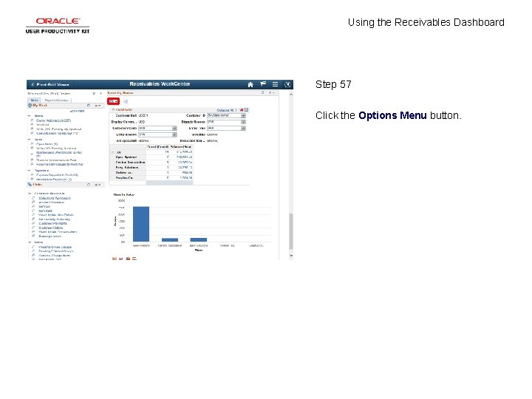Open WorkCenter left panel settings gear
The image size is (532, 399).
click(101, 93)
